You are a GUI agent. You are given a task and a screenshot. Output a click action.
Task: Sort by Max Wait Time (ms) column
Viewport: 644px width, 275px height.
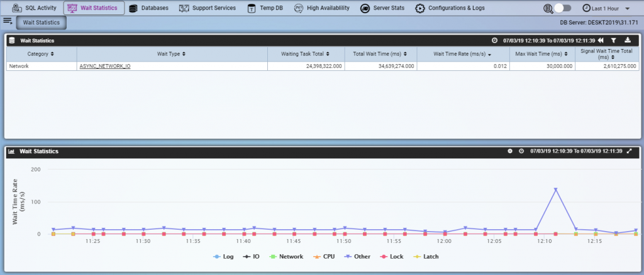coord(541,54)
